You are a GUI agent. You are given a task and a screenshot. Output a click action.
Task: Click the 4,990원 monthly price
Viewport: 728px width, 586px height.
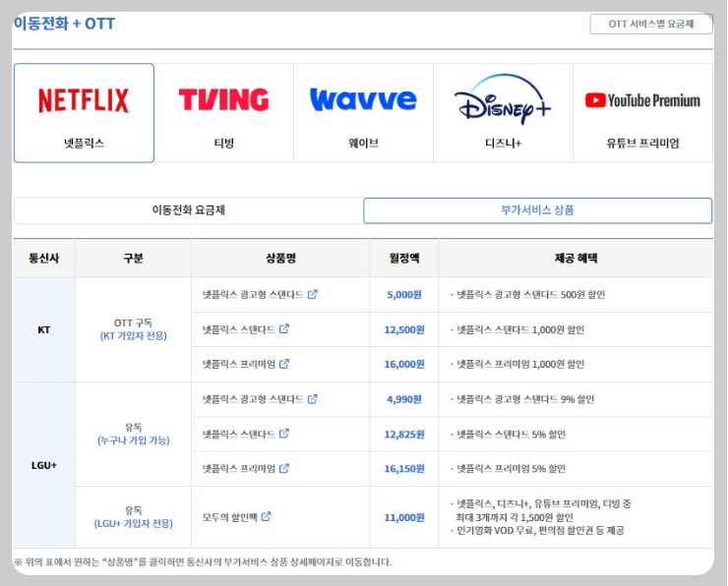[404, 399]
